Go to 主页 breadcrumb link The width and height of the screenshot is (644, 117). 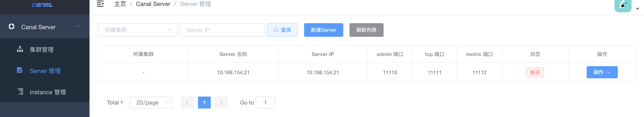pyautogui.click(x=120, y=4)
